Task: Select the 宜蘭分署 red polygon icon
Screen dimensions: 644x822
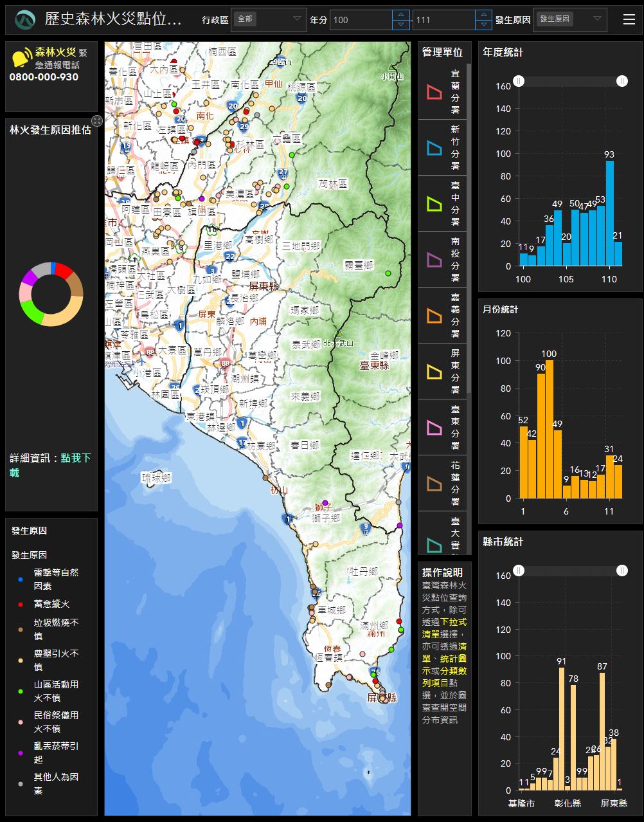Action: (x=434, y=92)
